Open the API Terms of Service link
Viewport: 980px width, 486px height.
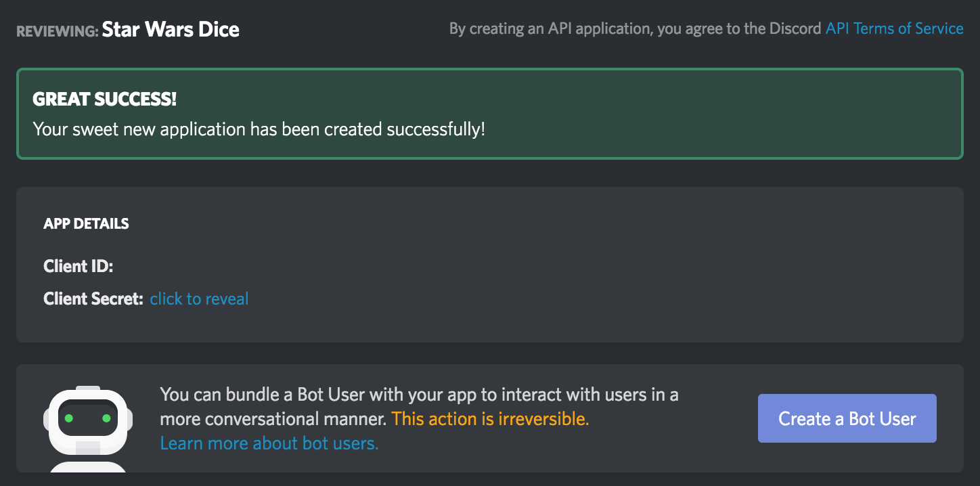pyautogui.click(x=894, y=28)
